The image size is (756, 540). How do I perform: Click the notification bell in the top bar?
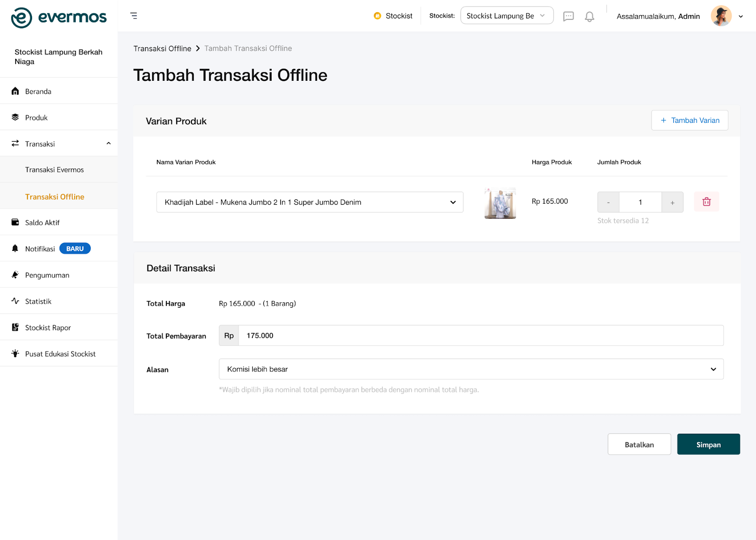click(x=589, y=16)
